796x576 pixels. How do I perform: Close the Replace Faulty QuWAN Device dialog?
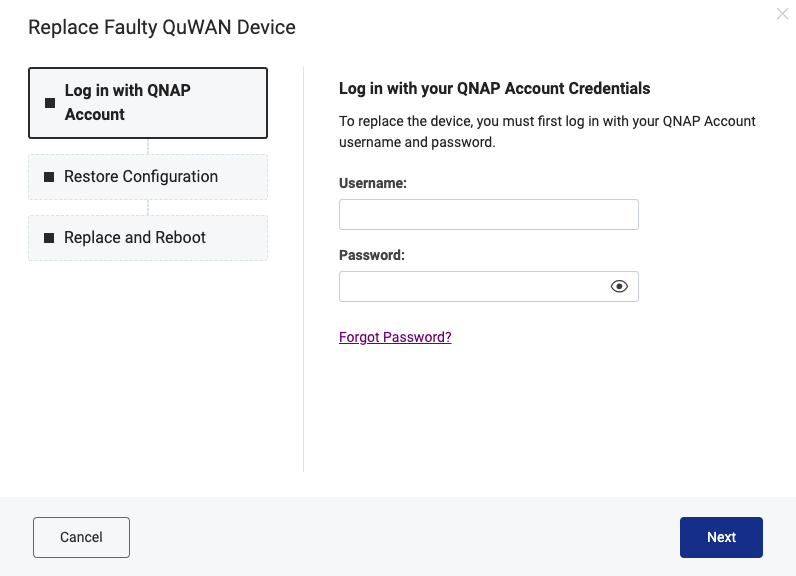(x=782, y=14)
